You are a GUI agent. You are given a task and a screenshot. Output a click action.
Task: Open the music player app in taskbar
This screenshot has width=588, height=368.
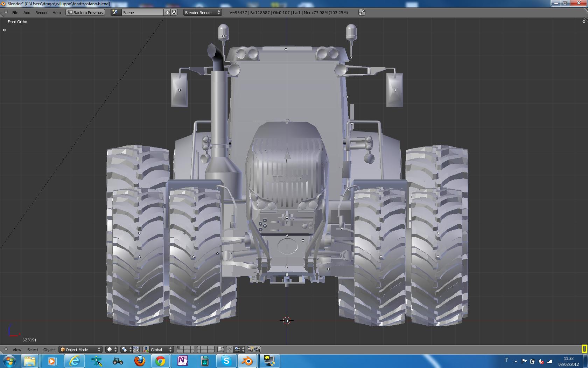pyautogui.click(x=204, y=361)
